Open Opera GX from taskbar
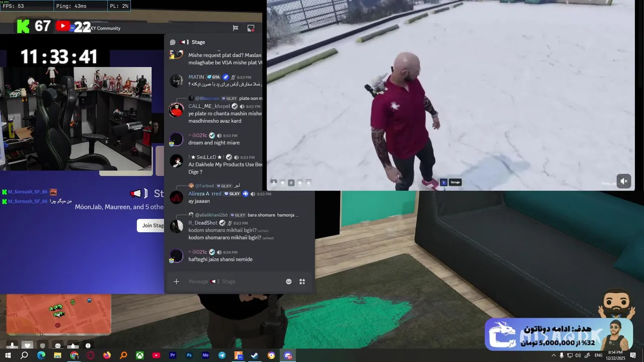This screenshot has height=362, width=644. point(91,355)
